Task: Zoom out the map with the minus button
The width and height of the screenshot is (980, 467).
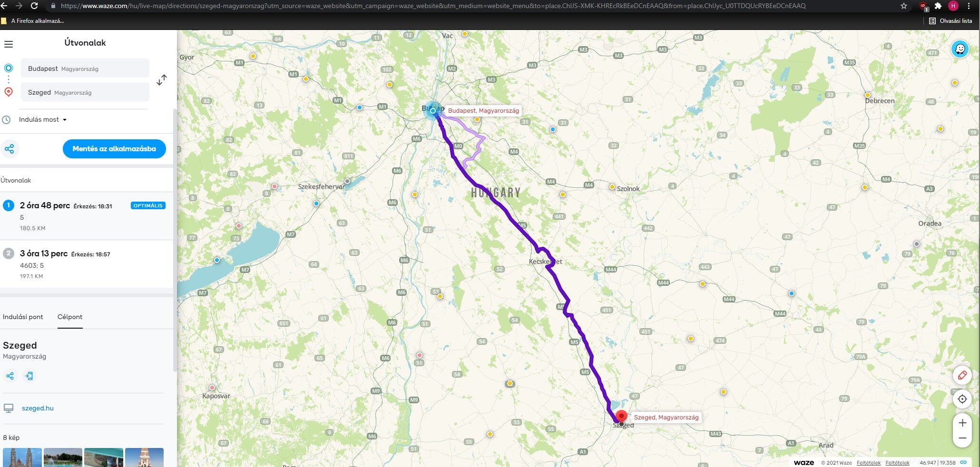Action: pos(962,438)
